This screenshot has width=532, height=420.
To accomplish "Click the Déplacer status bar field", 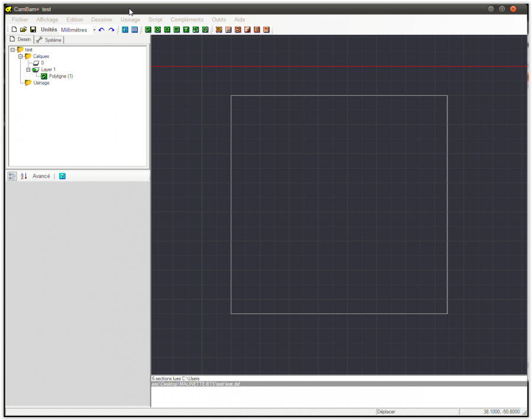I will (417, 412).
